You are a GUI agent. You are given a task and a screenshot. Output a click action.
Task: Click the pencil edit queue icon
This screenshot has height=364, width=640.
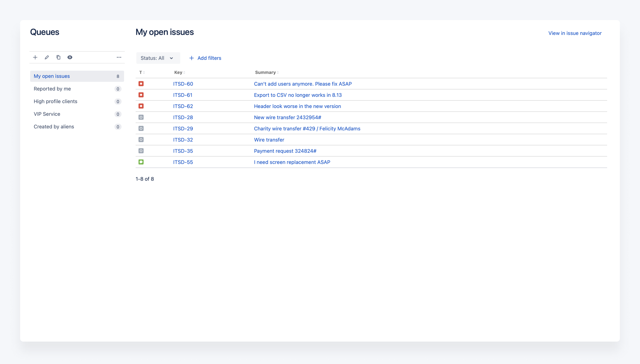coord(47,58)
